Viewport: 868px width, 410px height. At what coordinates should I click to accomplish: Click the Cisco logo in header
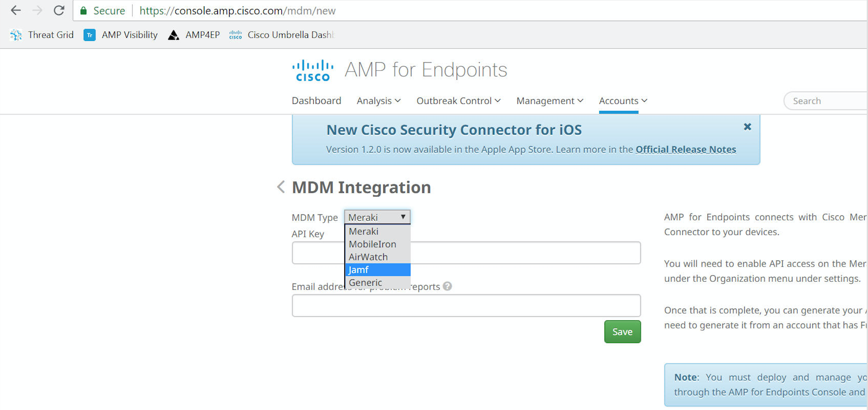coord(313,70)
